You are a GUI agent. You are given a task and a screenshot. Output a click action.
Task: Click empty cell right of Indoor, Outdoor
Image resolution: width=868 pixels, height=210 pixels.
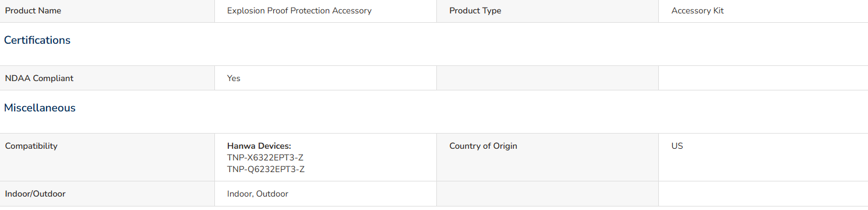(548, 194)
